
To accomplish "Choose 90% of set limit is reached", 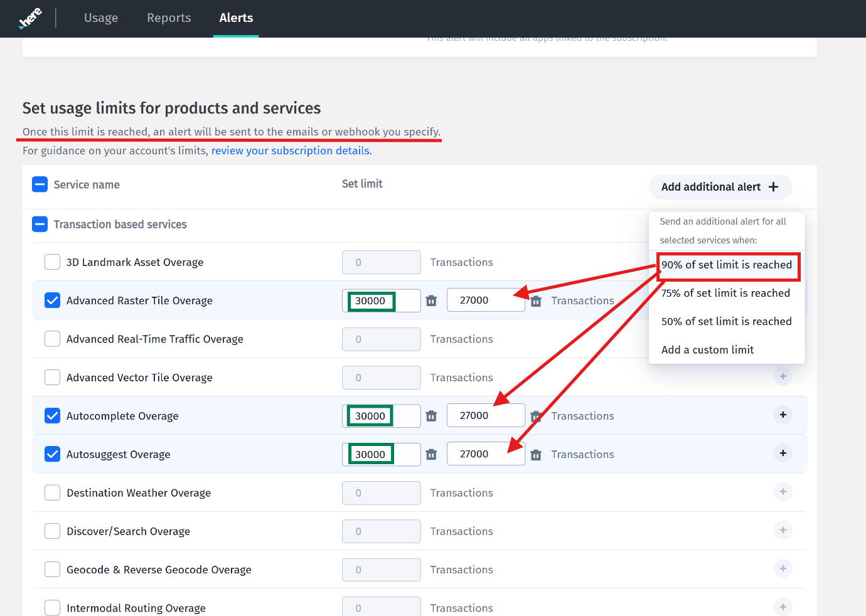I will coord(727,265).
